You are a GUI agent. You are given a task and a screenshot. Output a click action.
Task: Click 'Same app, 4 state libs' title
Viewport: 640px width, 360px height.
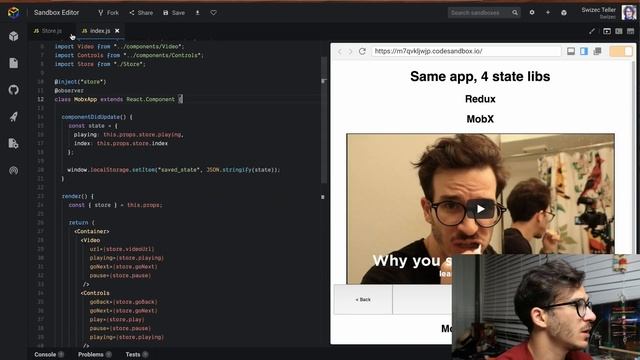coord(480,76)
